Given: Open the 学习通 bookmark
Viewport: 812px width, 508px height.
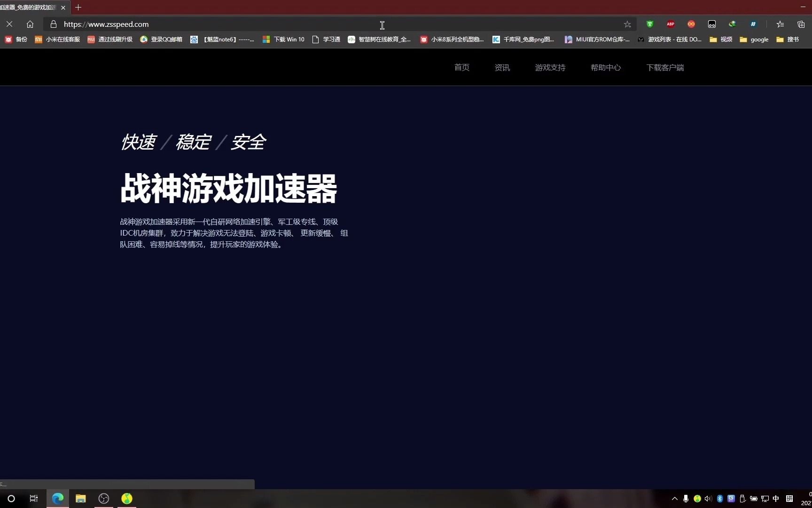Looking at the screenshot, I should click(326, 40).
